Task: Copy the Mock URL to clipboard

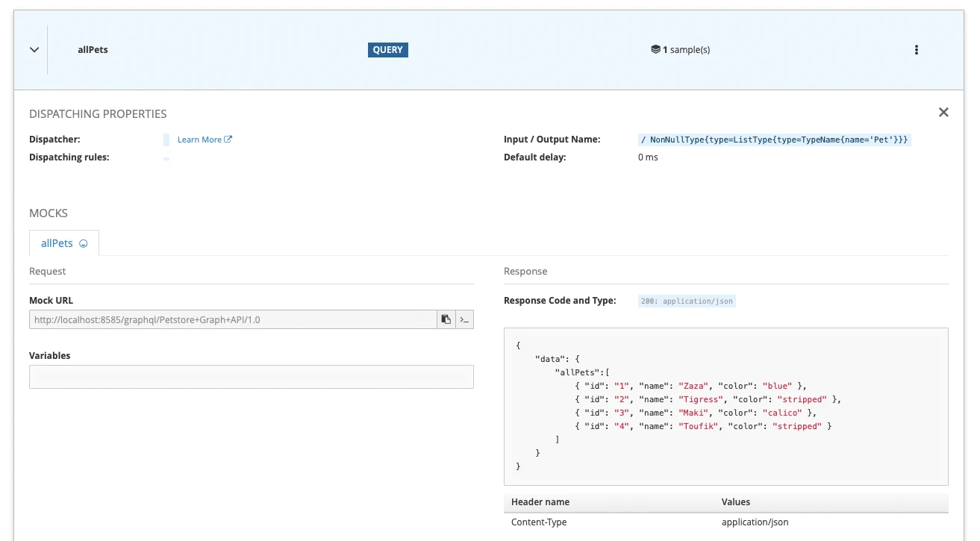Action: click(446, 319)
